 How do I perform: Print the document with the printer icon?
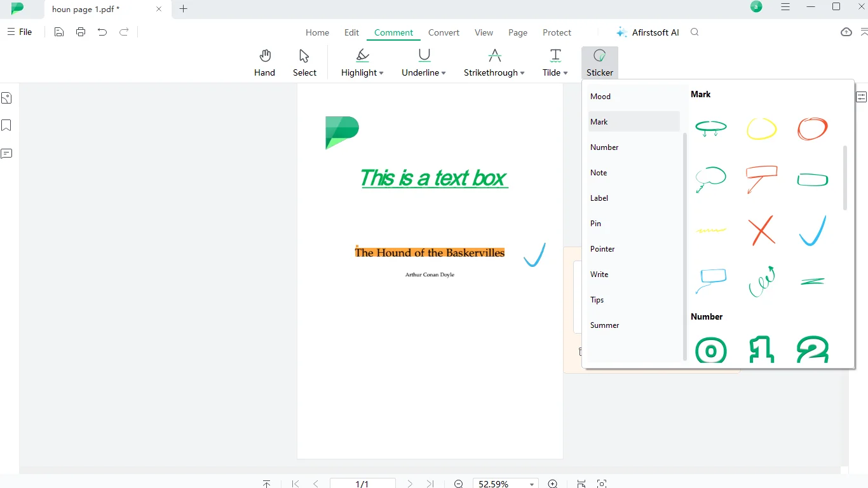(81, 32)
